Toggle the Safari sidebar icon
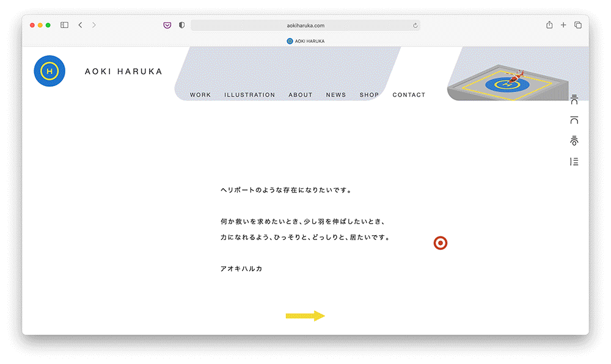Viewport: 611px width, 364px height. (64, 25)
